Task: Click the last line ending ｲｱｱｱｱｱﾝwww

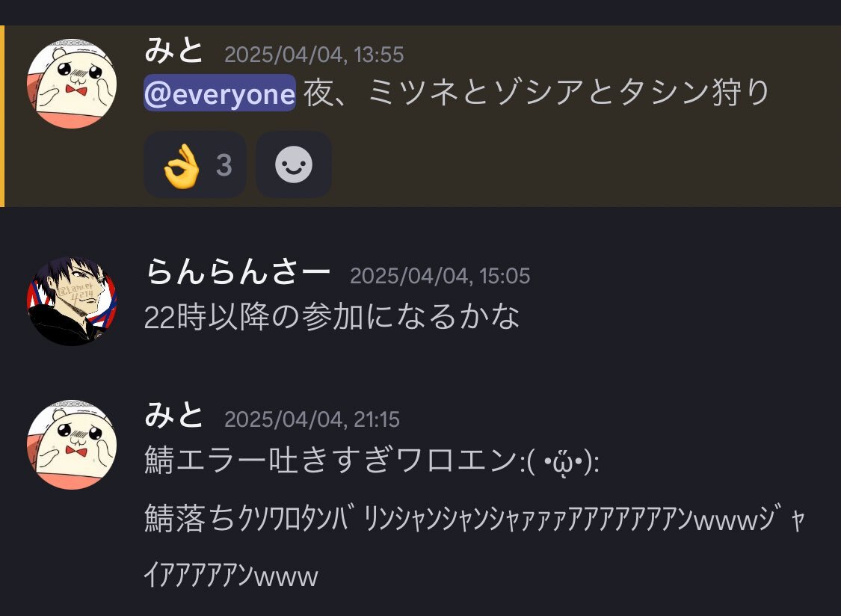Action: point(231,575)
